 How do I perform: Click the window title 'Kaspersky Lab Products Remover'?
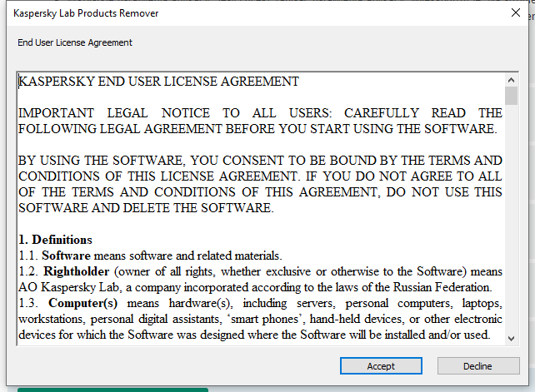[86, 13]
